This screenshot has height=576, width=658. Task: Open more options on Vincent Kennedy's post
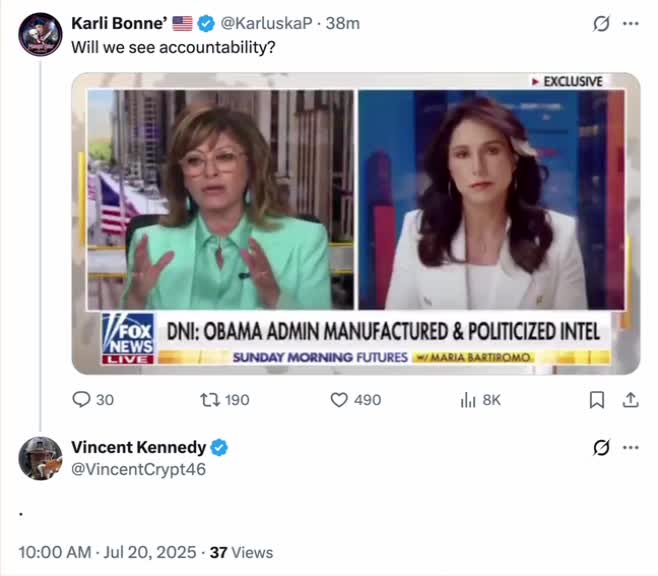click(630, 447)
